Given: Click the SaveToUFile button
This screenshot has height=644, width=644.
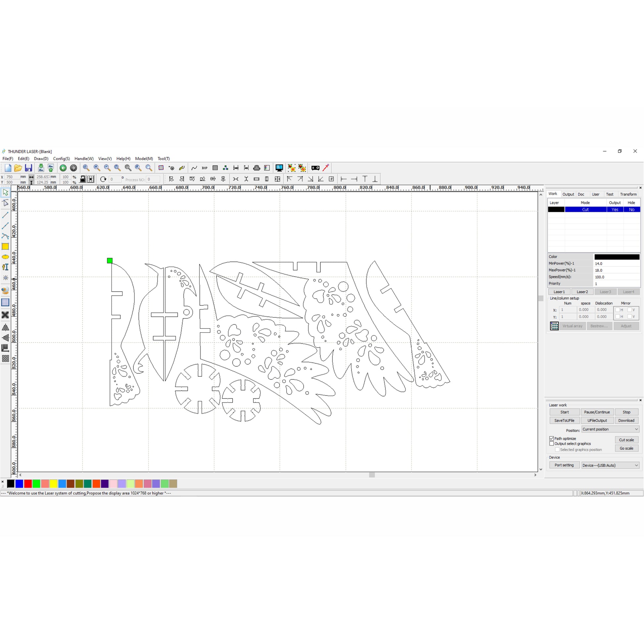Looking at the screenshot, I should coord(564,421).
